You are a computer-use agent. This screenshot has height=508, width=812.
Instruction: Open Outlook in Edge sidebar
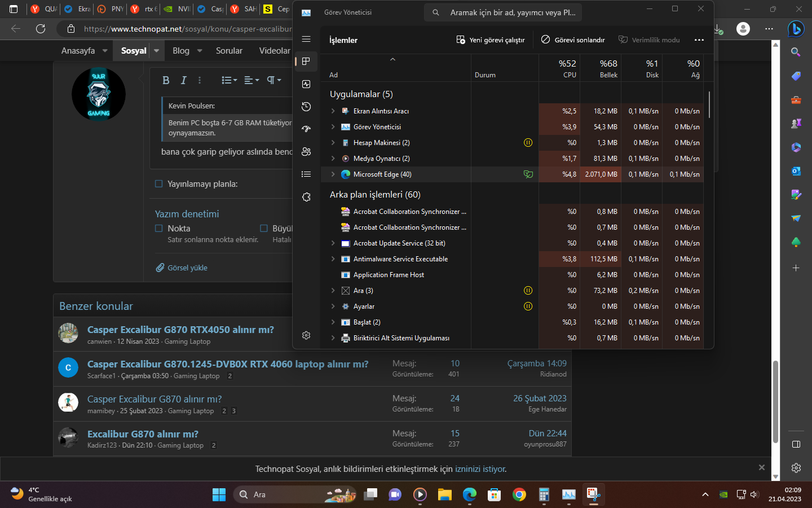(x=796, y=171)
